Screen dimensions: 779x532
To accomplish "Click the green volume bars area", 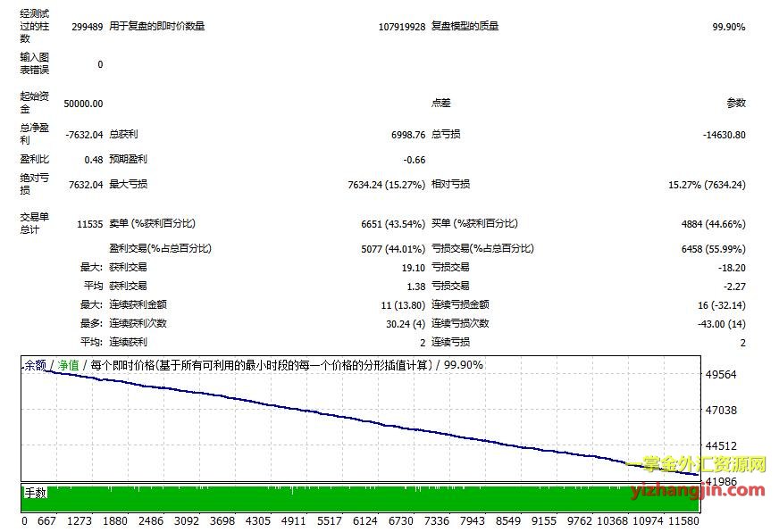I will (x=357, y=500).
